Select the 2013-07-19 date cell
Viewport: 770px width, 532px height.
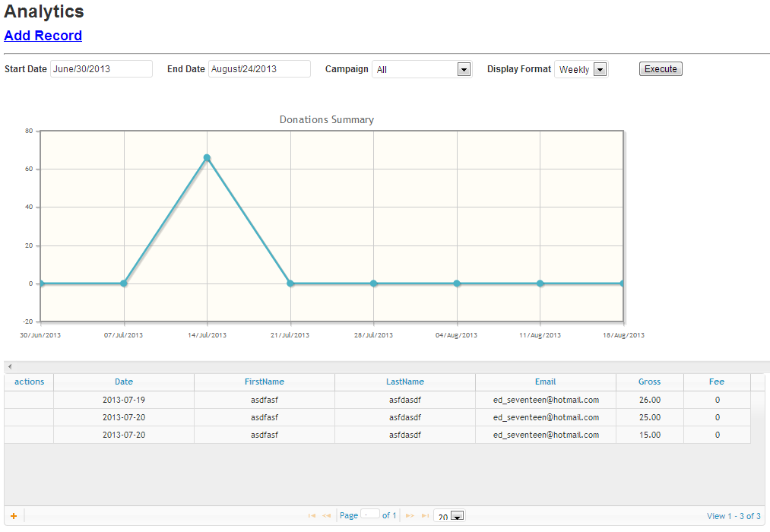click(x=124, y=400)
